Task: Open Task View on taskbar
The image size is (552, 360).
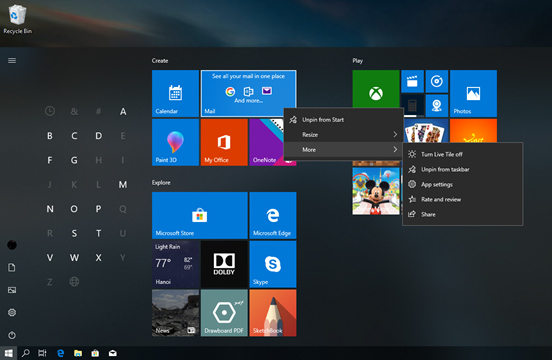Action: coord(42,353)
